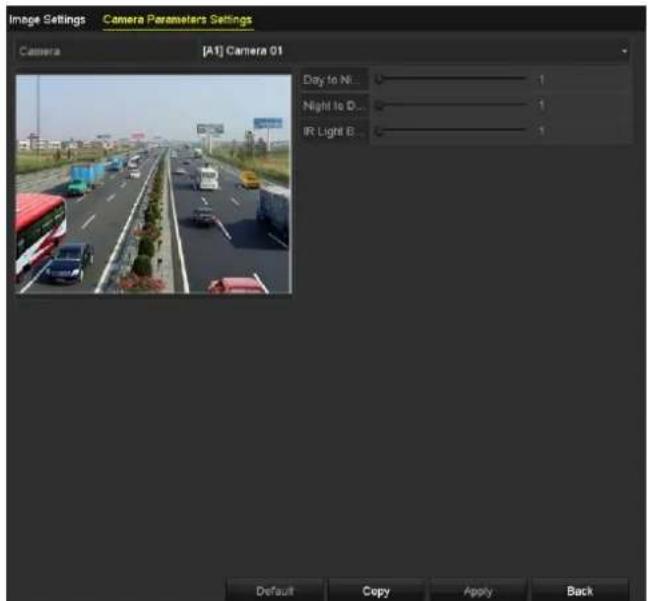648x601 pixels.
Task: Click the Night to Day value 1
Action: [541, 105]
